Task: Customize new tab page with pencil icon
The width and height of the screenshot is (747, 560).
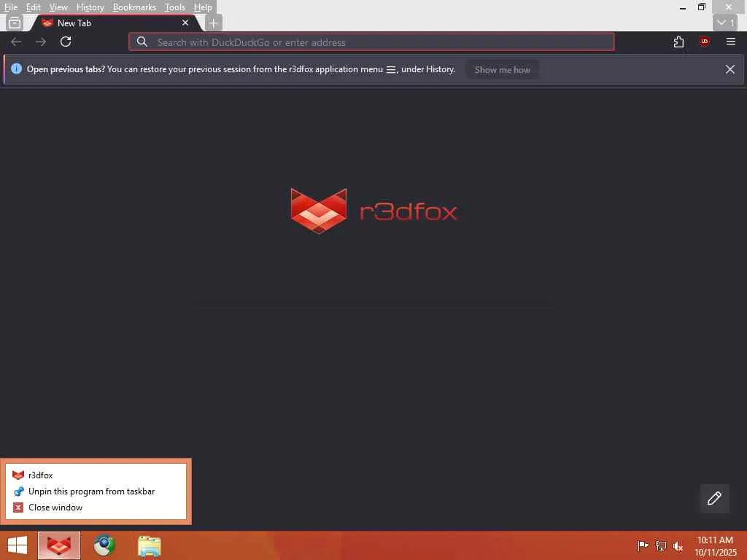Action: point(714,498)
